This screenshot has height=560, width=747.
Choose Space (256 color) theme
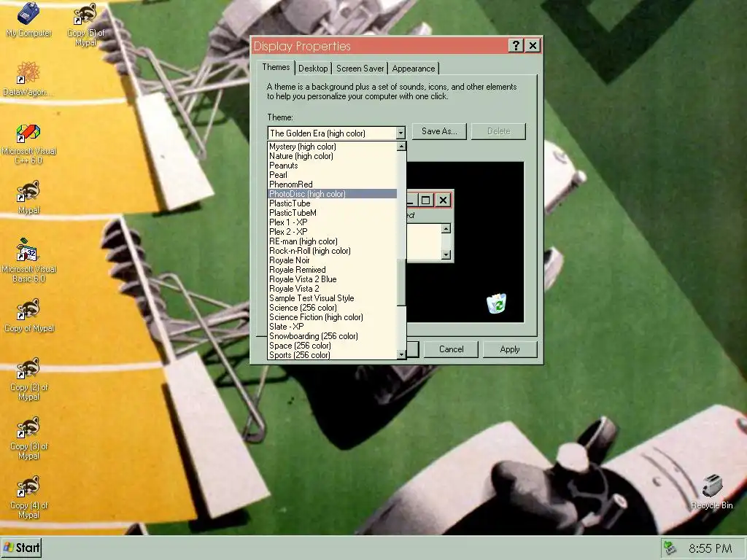coord(333,346)
